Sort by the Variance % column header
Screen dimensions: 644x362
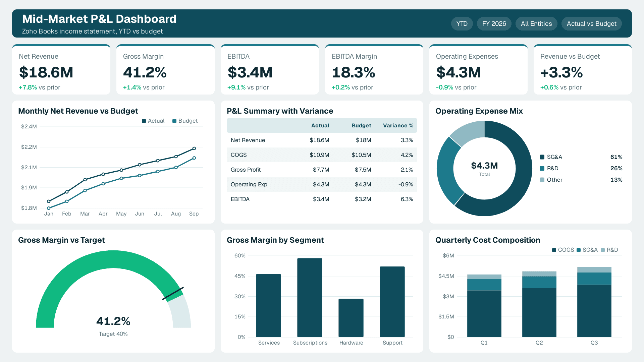click(398, 125)
